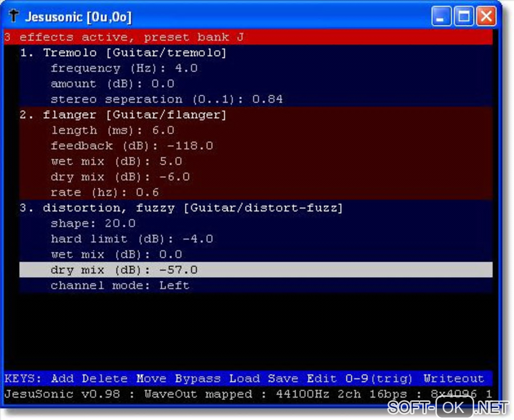The height and width of the screenshot is (420, 514).
Task: Select Tremolo amount (dB) parameter
Action: click(256, 84)
